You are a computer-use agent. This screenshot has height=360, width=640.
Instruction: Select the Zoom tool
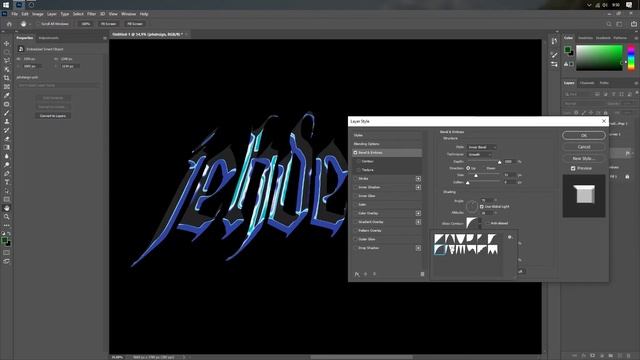click(x=7, y=217)
